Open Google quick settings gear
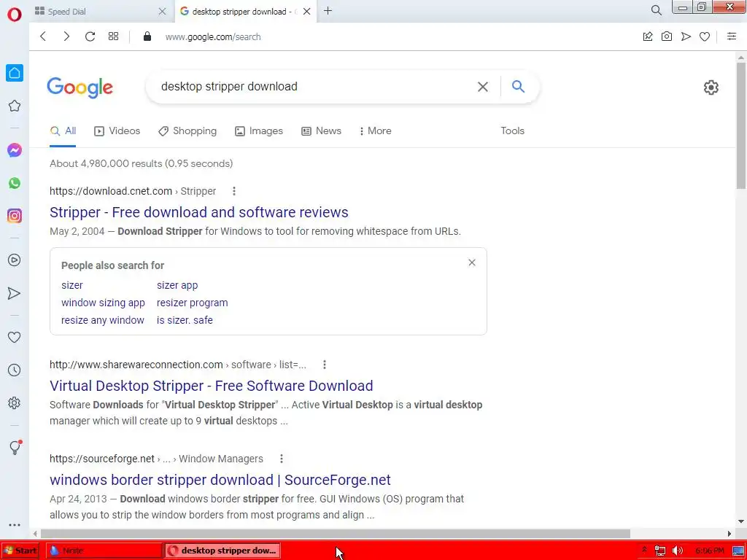Viewport: 747px width, 560px height. (711, 87)
